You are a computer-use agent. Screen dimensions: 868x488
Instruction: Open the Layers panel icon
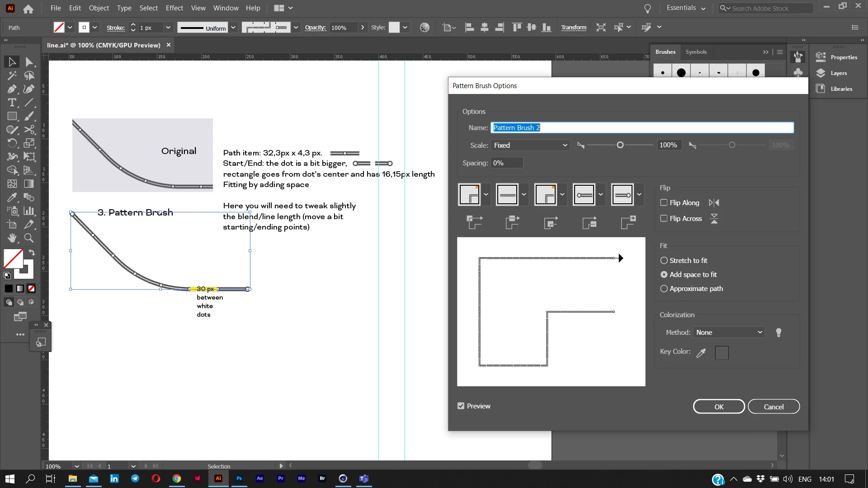tap(821, 73)
